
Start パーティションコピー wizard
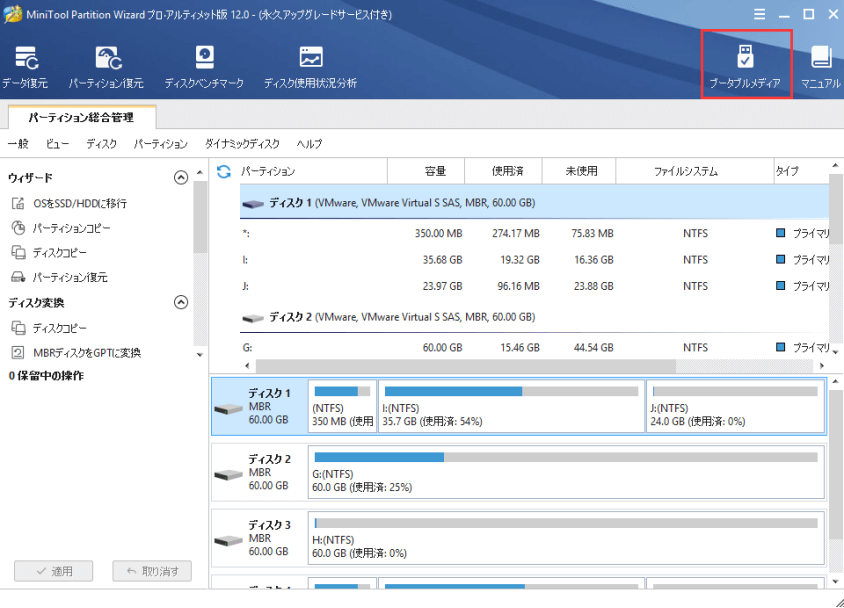pos(60,228)
